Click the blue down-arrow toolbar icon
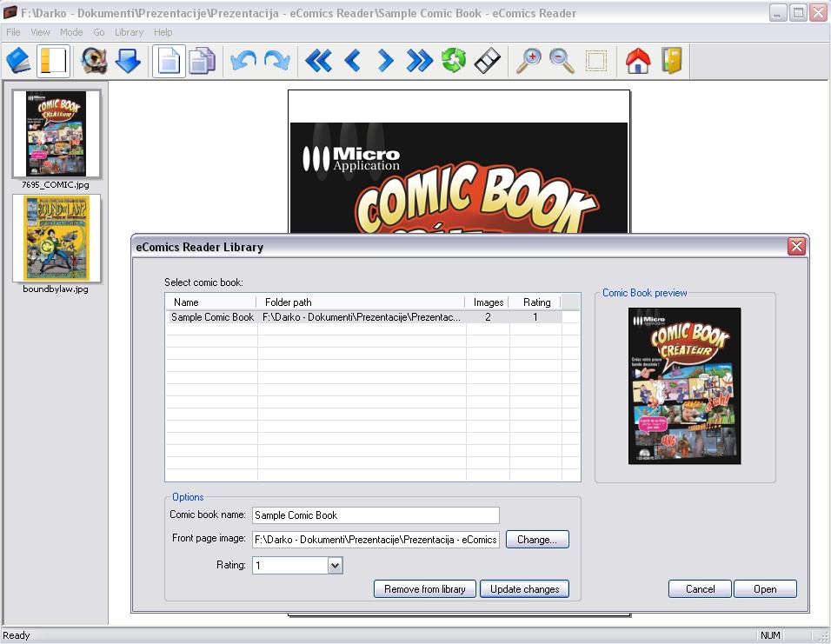Image resolution: width=831 pixels, height=644 pixels. (128, 61)
